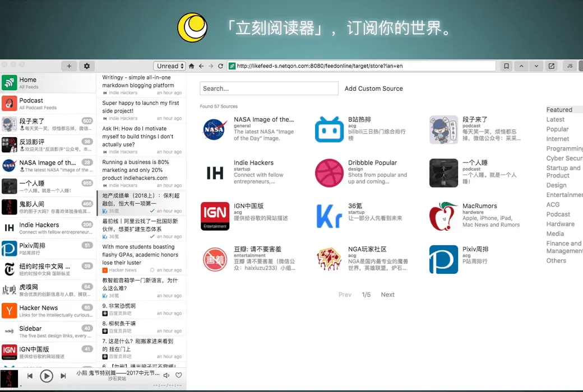Toggle read circle on Hacker News article
The width and height of the screenshot is (583, 392).
[152, 270]
